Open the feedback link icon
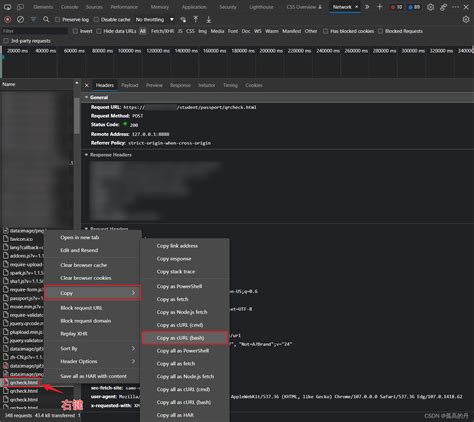 [x=443, y=7]
